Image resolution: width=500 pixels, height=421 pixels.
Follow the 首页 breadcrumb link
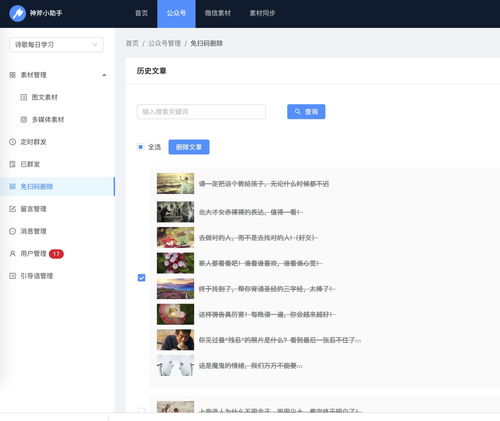point(132,43)
